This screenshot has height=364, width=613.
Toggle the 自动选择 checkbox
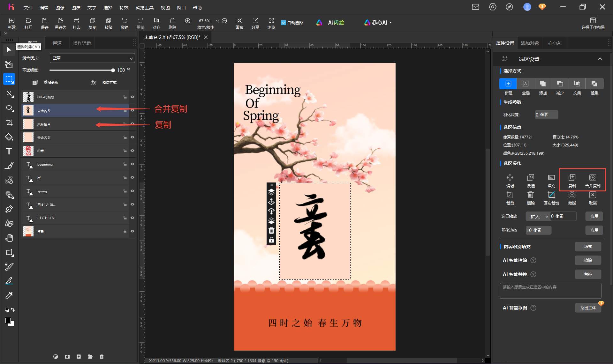click(x=283, y=23)
